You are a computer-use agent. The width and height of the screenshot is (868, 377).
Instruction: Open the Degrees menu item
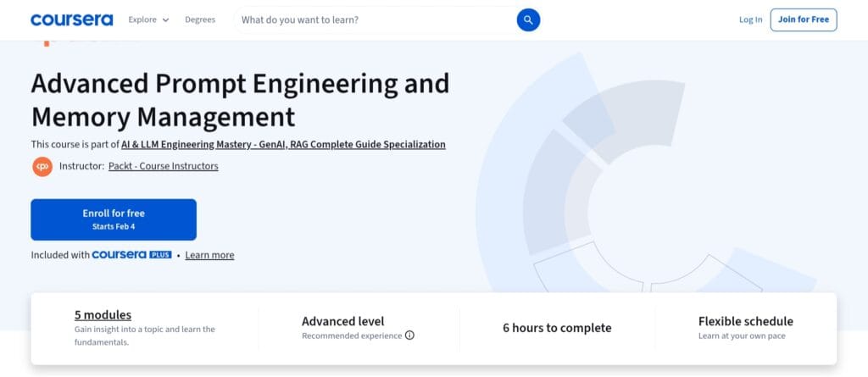[x=200, y=20]
